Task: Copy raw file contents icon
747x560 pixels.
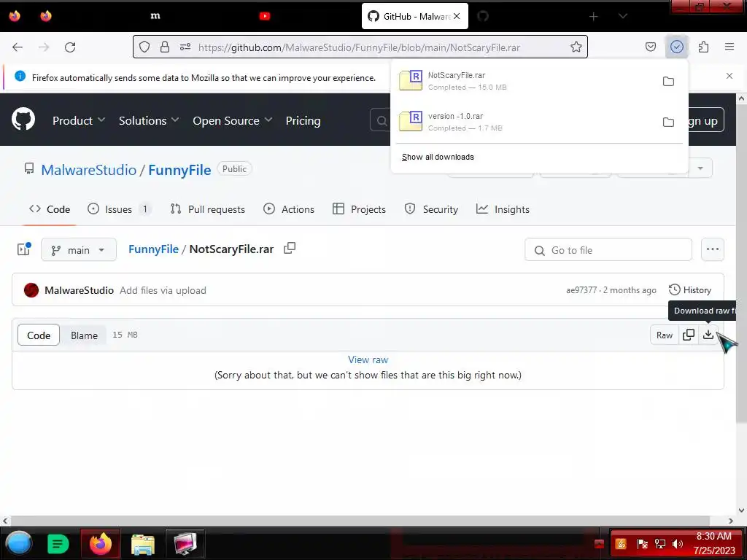Action: (689, 335)
